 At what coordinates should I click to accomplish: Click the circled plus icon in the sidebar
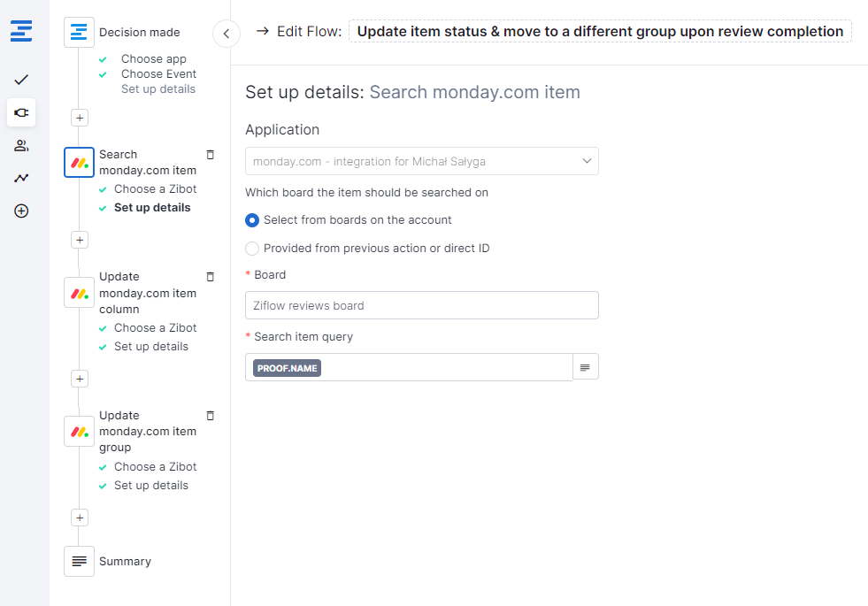[x=21, y=211]
